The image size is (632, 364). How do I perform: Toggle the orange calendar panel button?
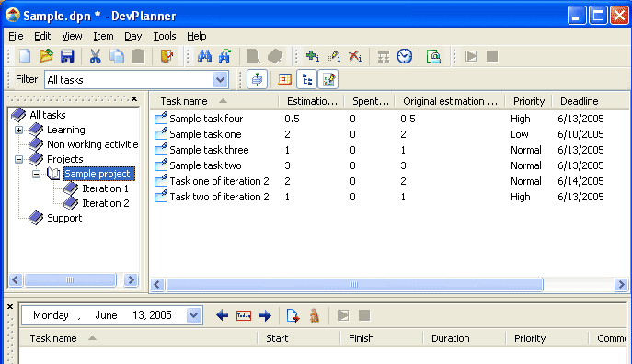[x=284, y=79]
